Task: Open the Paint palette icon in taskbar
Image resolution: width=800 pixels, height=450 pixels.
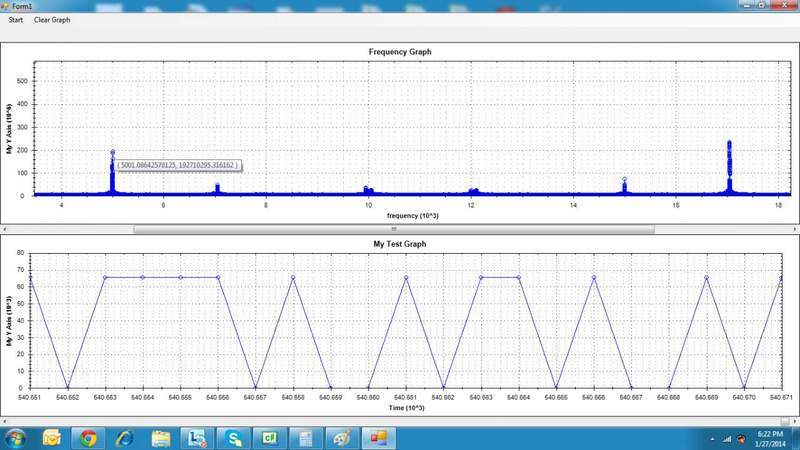Action: click(x=342, y=437)
